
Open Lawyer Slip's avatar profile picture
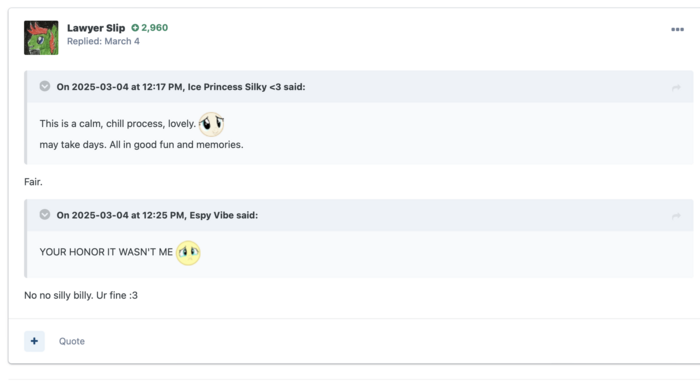coord(41,37)
